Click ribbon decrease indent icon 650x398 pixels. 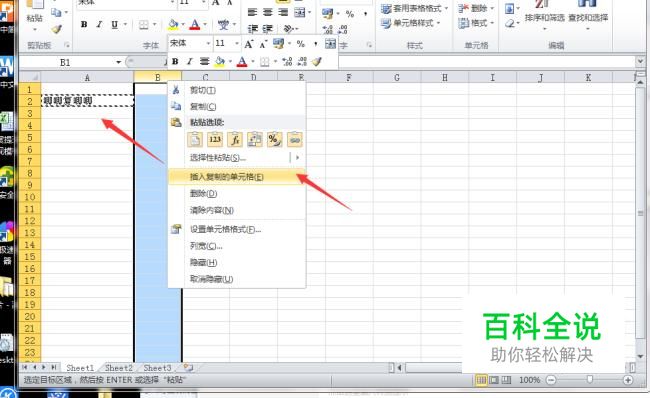[252, 29]
